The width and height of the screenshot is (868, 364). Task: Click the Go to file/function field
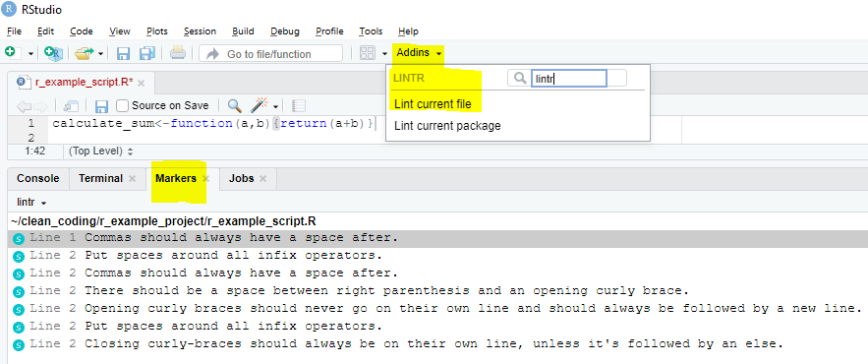[x=270, y=54]
